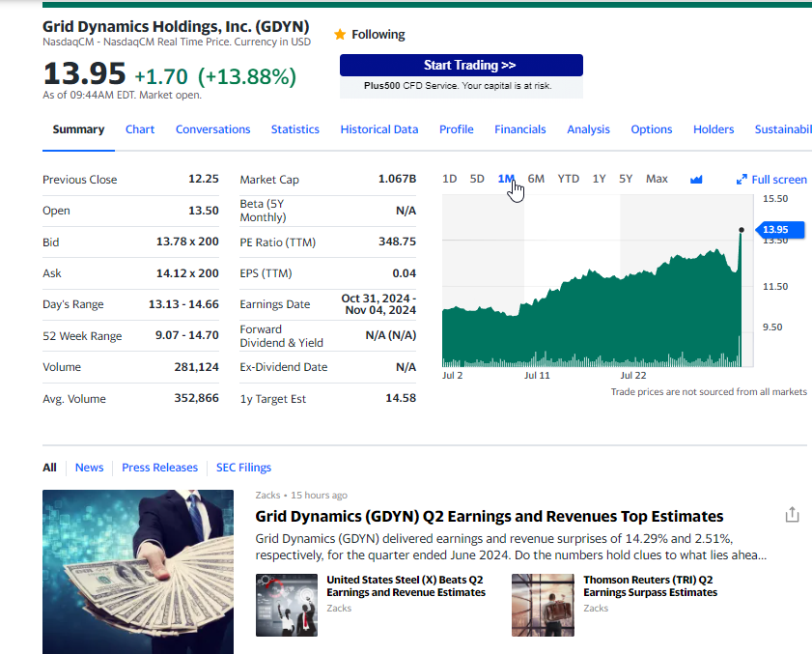The height and width of the screenshot is (654, 812).
Task: Open the Historical Data tab
Action: pyautogui.click(x=379, y=129)
